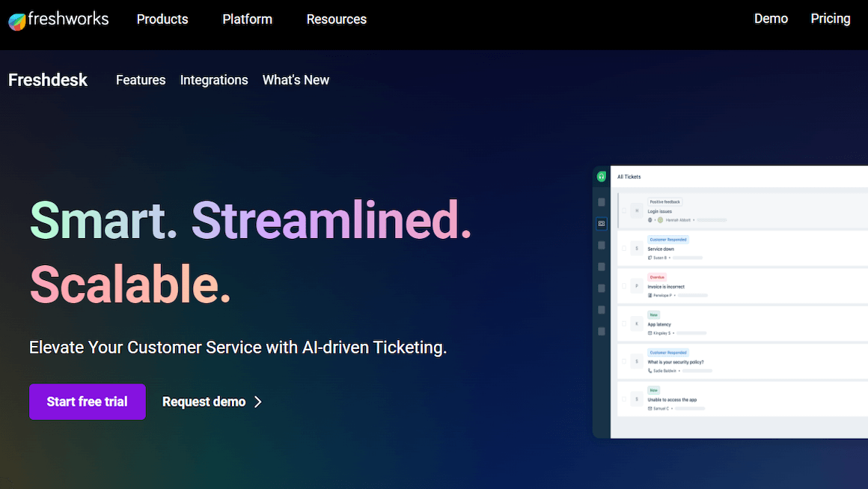Open the App latency ticket
The width and height of the screenshot is (868, 489).
pyautogui.click(x=659, y=324)
